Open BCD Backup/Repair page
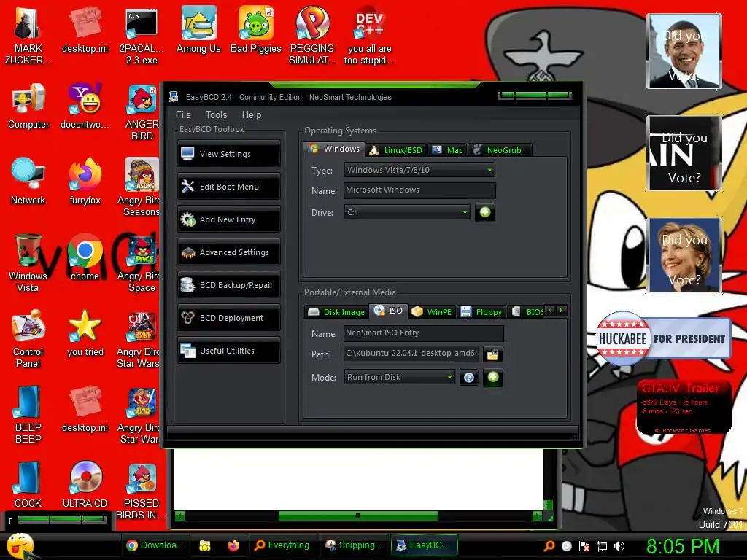Viewport: 747px width, 560px height. pos(228,285)
